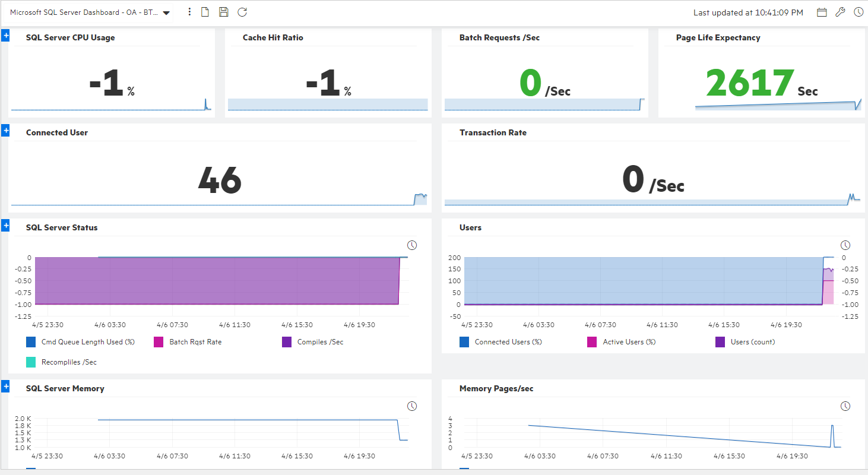Click the 46 connected user value
868x475 pixels.
point(220,179)
